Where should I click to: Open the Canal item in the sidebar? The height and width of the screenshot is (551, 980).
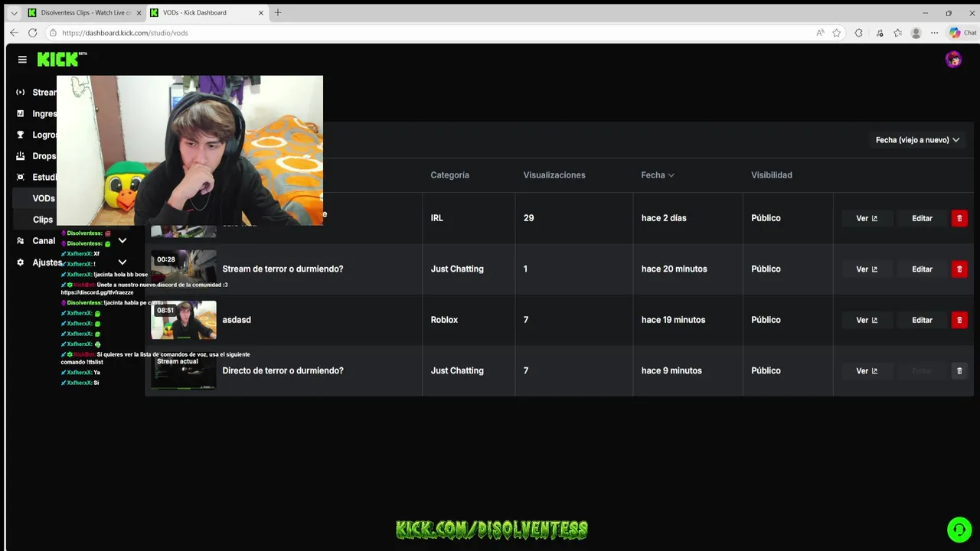point(44,240)
